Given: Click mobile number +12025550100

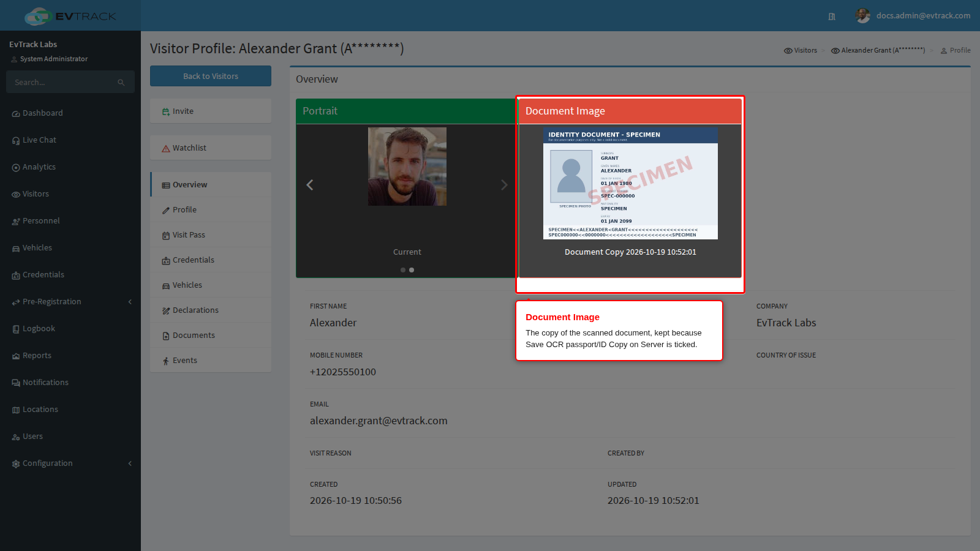Looking at the screenshot, I should pos(343,372).
